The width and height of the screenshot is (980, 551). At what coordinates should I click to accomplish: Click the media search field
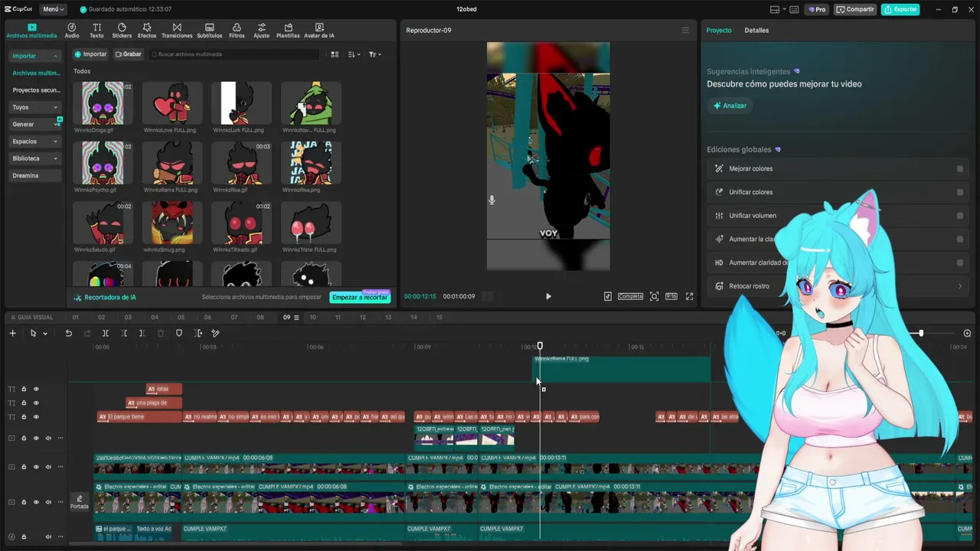point(234,54)
